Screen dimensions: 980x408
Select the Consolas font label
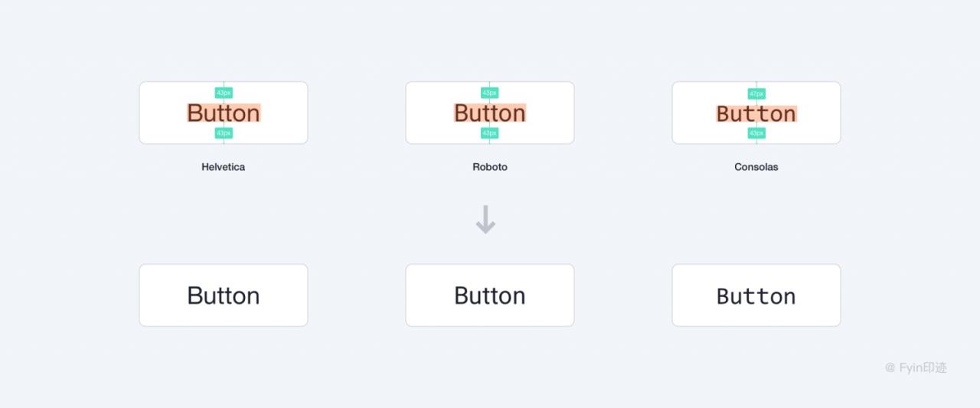[756, 167]
